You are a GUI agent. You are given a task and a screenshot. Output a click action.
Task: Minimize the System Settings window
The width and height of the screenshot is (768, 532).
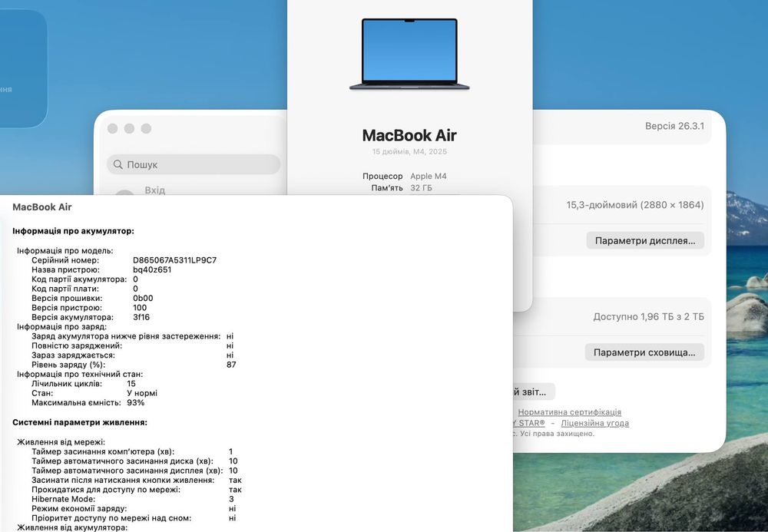coord(129,128)
